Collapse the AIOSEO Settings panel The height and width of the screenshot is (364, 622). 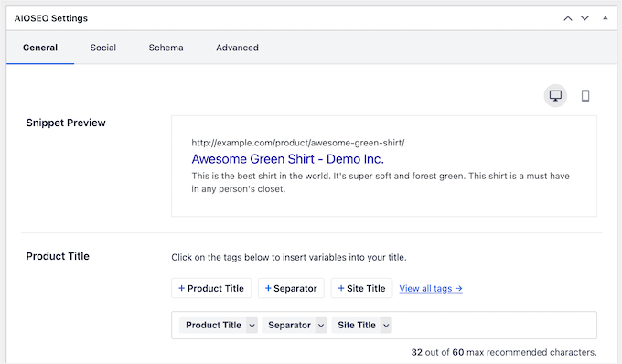(605, 18)
